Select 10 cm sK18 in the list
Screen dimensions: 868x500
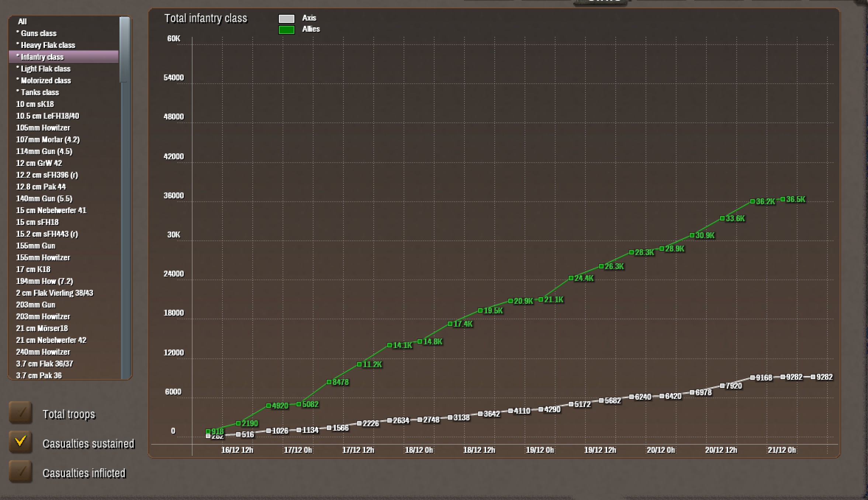click(x=35, y=104)
